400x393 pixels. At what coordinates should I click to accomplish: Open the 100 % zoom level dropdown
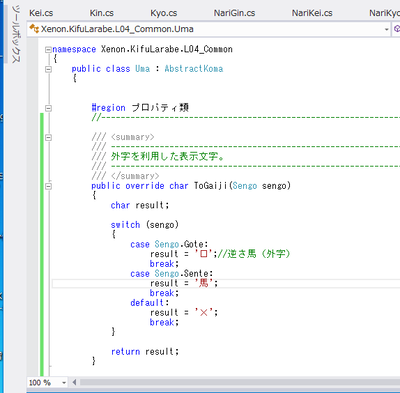pos(64,383)
